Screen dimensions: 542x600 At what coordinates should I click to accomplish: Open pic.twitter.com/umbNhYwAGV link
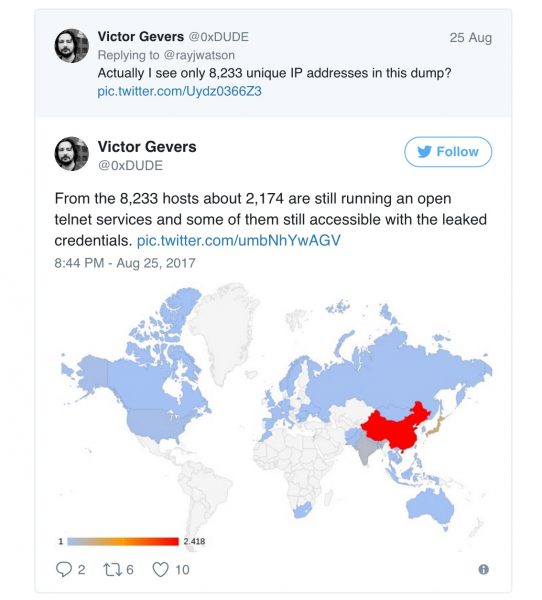(238, 240)
